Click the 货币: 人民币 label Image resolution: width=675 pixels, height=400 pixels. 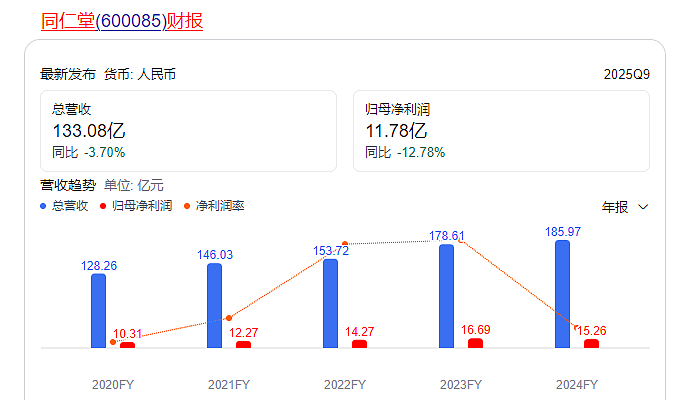pos(140,74)
